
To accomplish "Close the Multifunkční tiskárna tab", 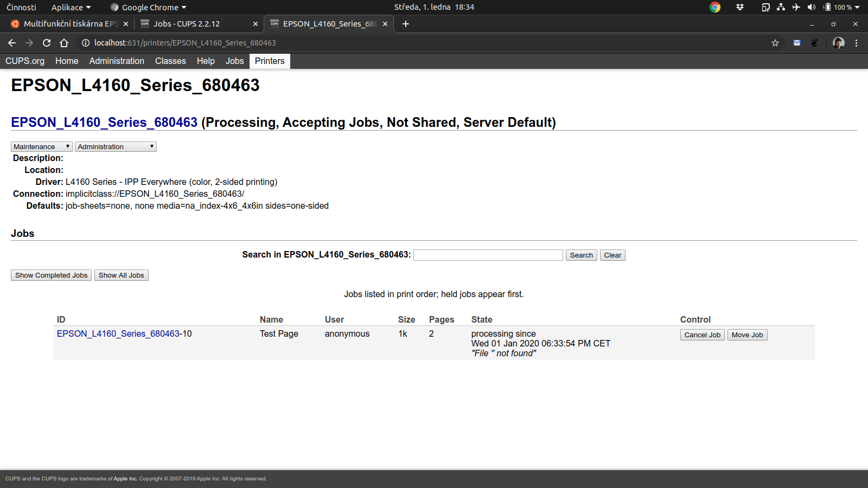I will (x=126, y=24).
